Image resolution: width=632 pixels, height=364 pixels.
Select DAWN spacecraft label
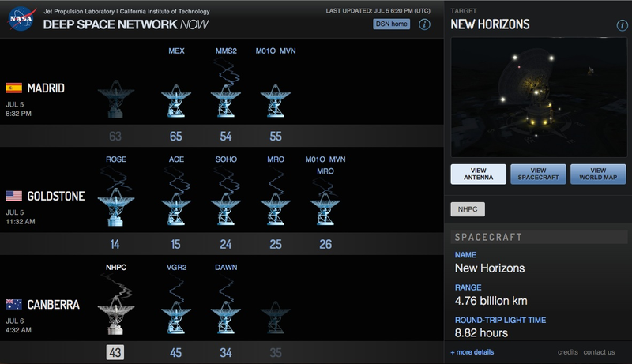tap(226, 268)
